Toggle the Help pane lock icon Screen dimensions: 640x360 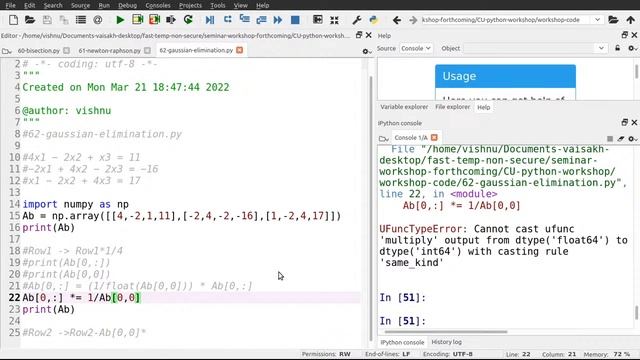tap(618, 48)
